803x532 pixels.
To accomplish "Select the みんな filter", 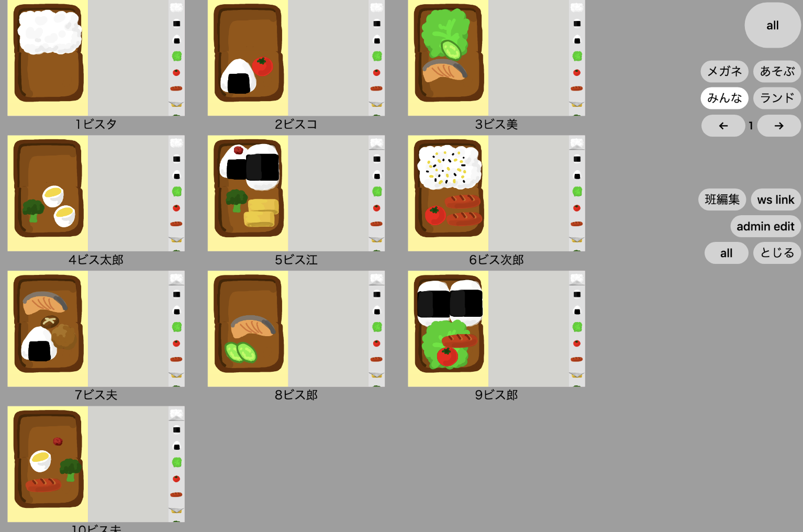I will pos(724,98).
